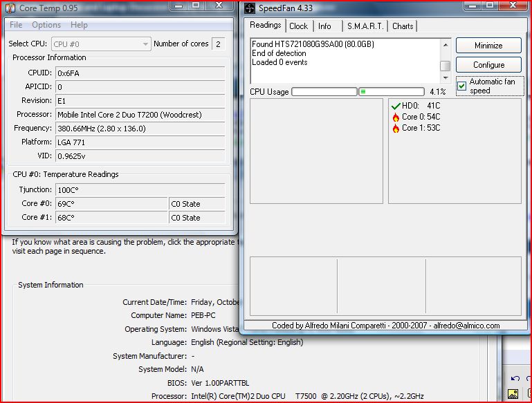Image resolution: width=532 pixels, height=403 pixels.
Task: Click the C0 State field for Core #1
Action: 196,218
